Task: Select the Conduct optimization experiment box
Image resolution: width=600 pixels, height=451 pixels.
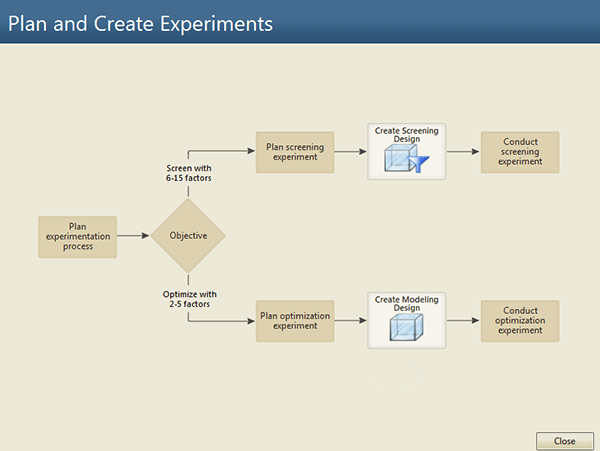Action: [519, 321]
